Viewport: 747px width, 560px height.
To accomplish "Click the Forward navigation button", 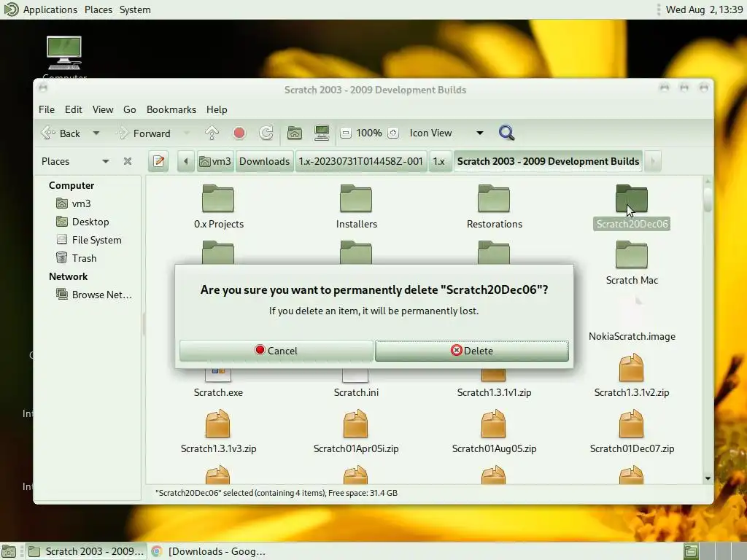I will 144,133.
